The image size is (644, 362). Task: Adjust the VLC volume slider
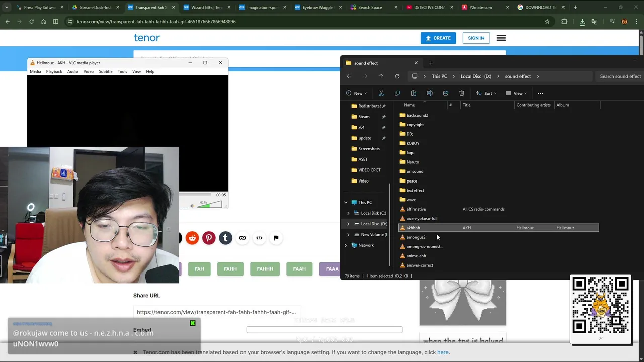pyautogui.click(x=209, y=205)
